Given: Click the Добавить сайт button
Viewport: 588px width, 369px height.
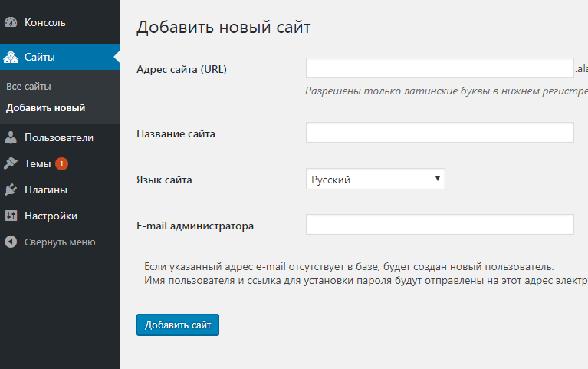Looking at the screenshot, I should click(178, 325).
